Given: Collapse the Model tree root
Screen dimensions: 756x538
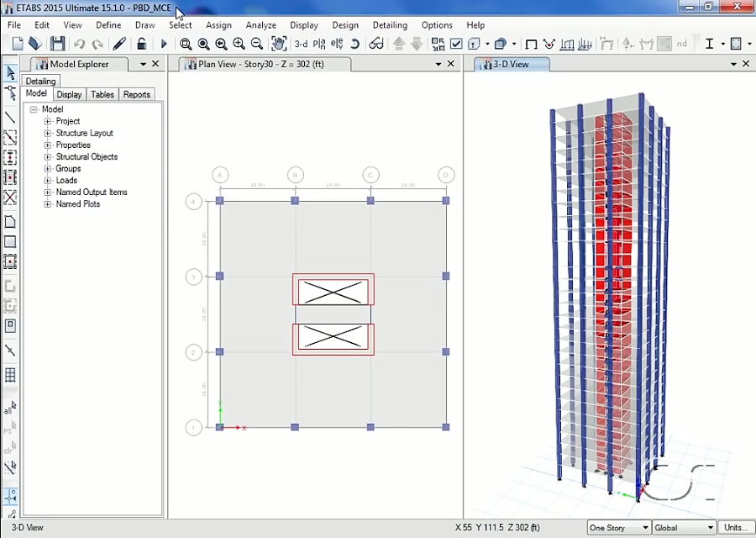Looking at the screenshot, I should (x=33, y=108).
